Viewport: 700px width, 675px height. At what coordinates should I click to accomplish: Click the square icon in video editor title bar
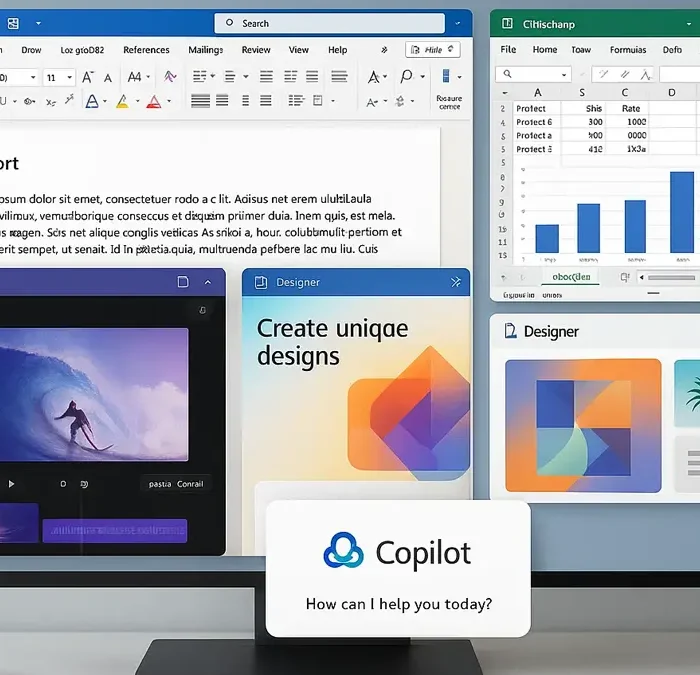(183, 282)
